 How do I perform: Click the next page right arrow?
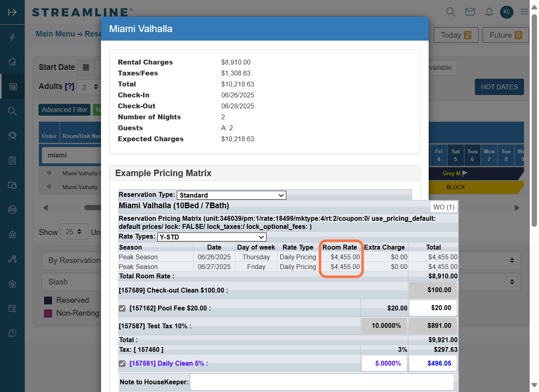tap(517, 208)
